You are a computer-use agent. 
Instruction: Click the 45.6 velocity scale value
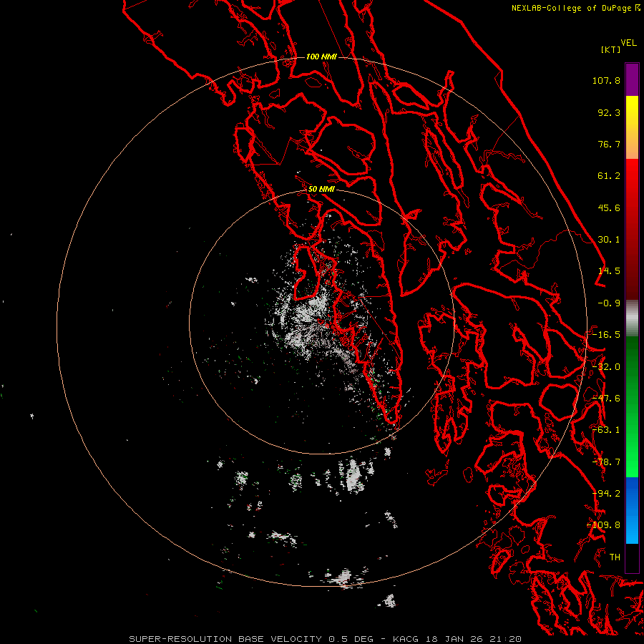[x=609, y=208]
